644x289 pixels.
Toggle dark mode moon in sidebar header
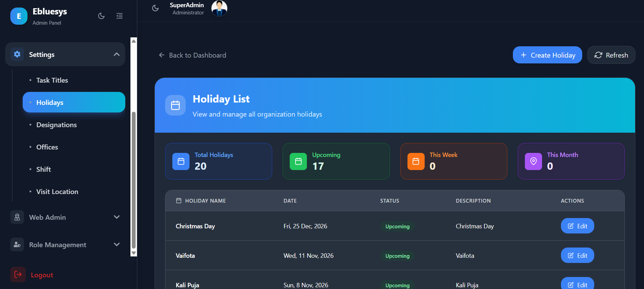pyautogui.click(x=101, y=16)
